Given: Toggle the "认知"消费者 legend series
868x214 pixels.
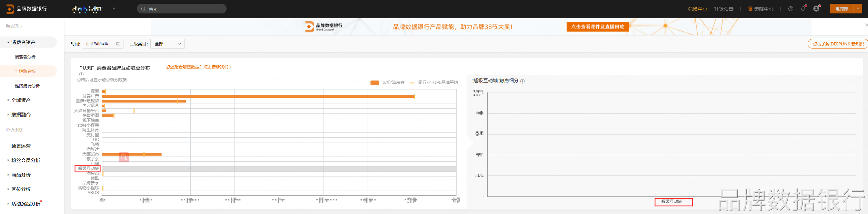Looking at the screenshot, I should click(375, 83).
